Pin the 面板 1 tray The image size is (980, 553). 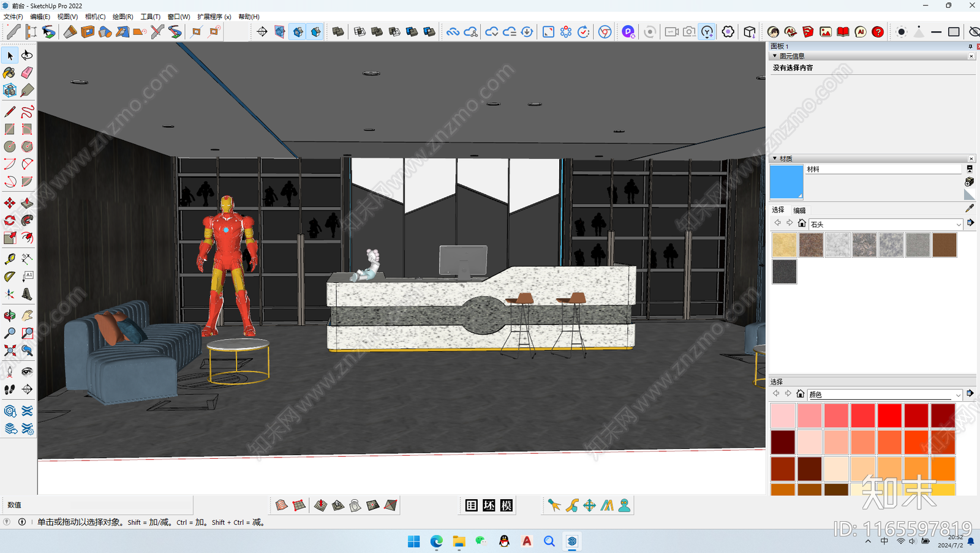point(970,47)
